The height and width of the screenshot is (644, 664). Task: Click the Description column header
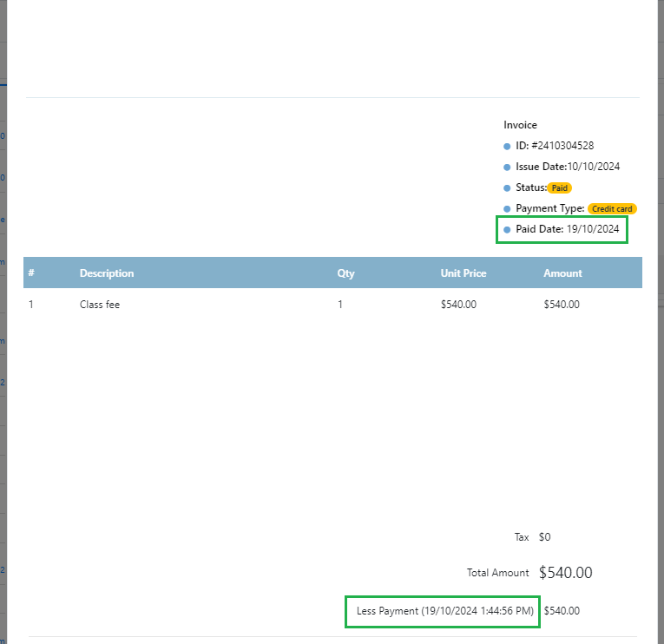pos(107,273)
